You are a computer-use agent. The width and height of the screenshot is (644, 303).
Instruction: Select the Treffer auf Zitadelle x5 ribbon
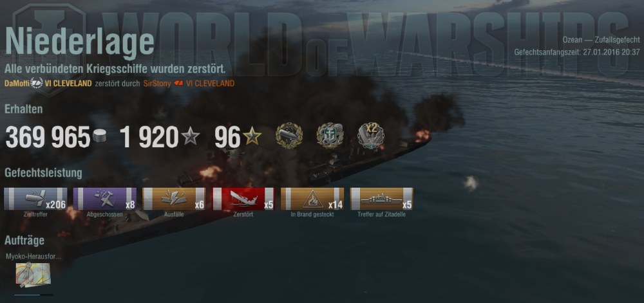click(x=382, y=199)
